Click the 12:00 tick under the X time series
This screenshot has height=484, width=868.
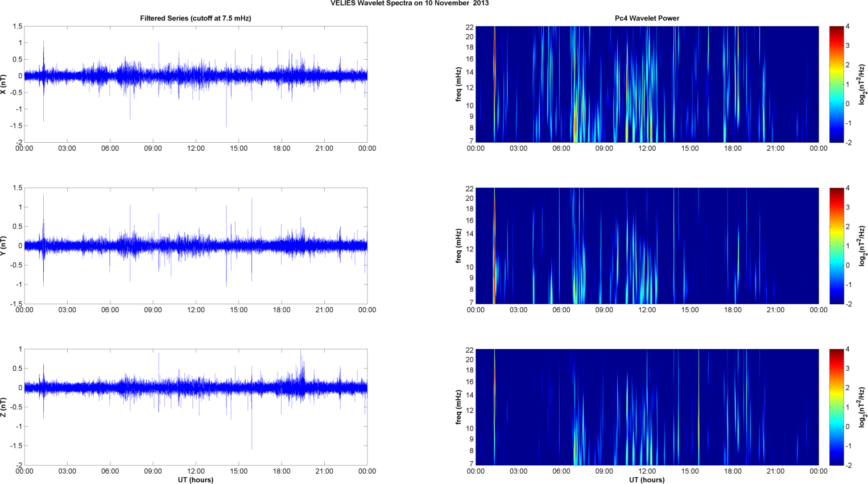196,148
